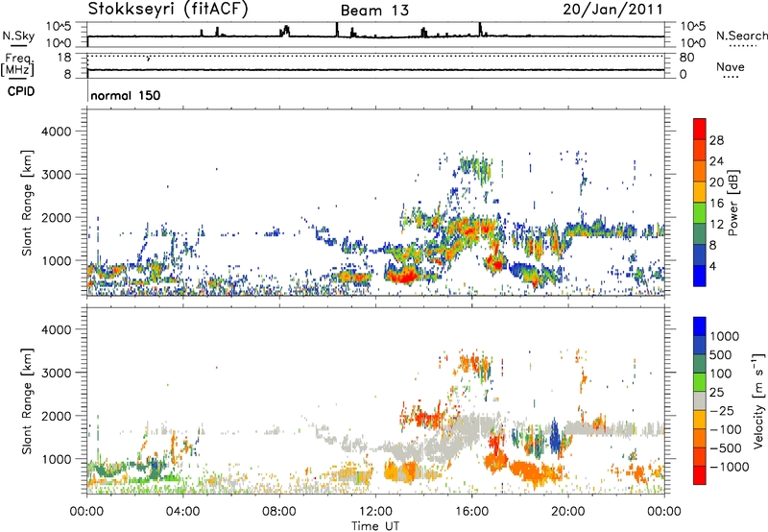Click the 'N.Search' legend label

[x=741, y=36]
